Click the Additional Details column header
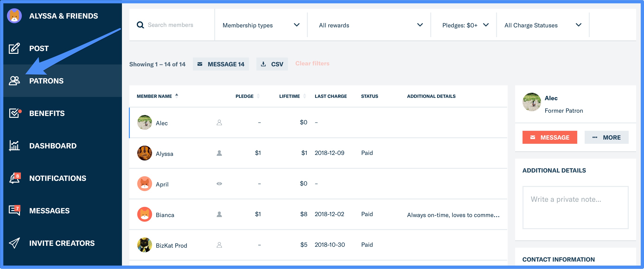Image resolution: width=644 pixels, height=269 pixels. 431,96
